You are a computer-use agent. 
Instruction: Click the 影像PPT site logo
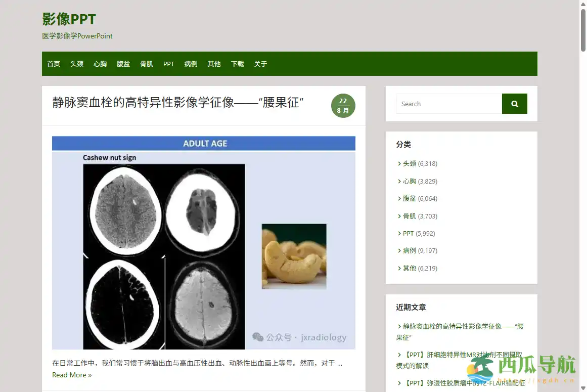69,19
